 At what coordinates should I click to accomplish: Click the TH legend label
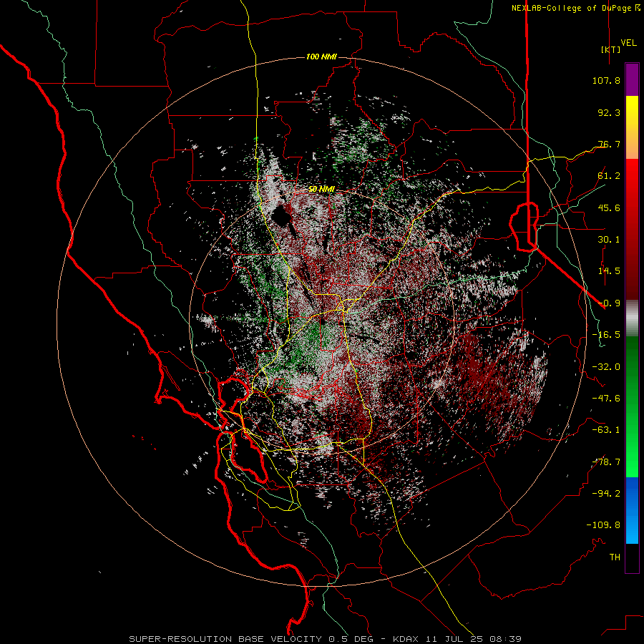[x=615, y=557]
